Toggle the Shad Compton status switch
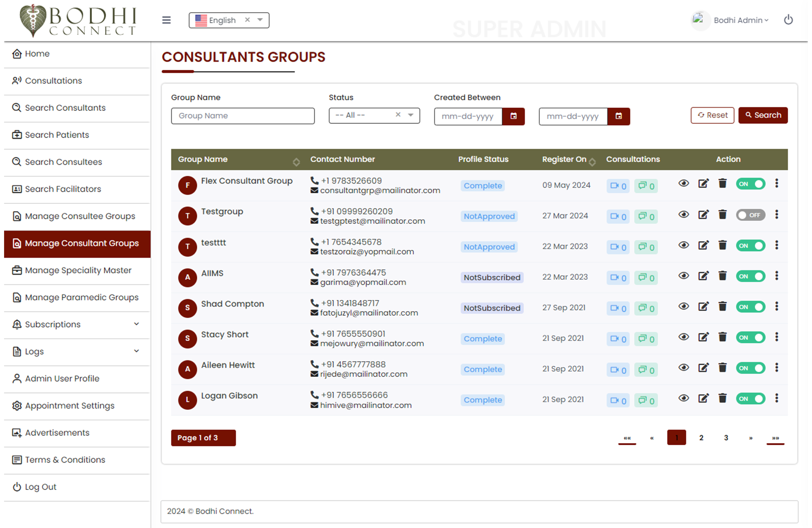Image resolution: width=812 pixels, height=528 pixels. (x=750, y=307)
